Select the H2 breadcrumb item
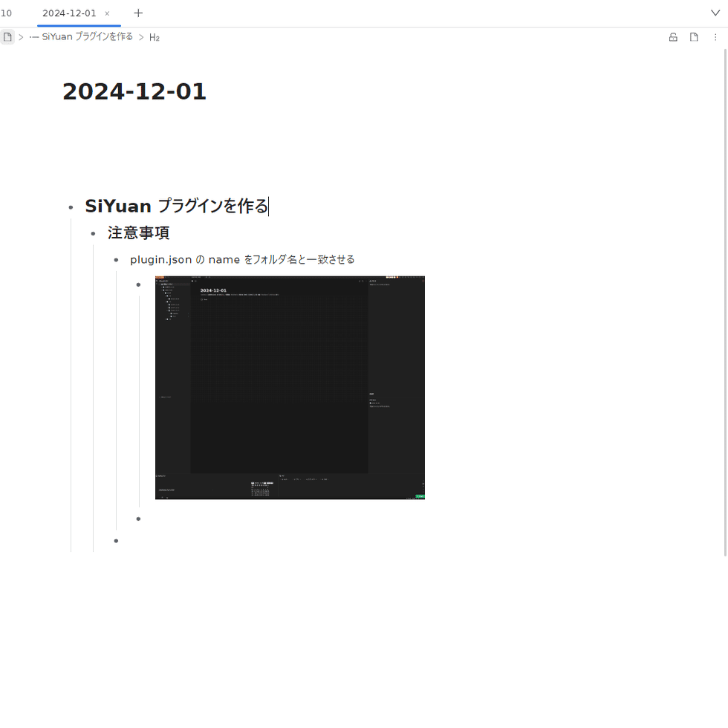This screenshot has width=728, height=728. pos(155,38)
